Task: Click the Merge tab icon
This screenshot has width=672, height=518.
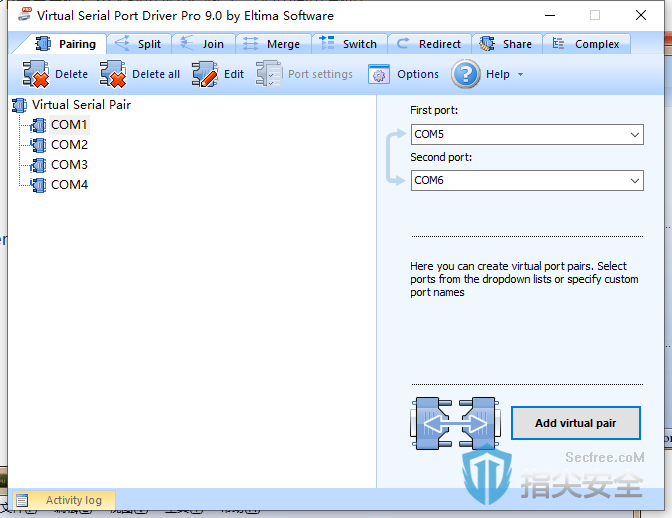Action: pyautogui.click(x=251, y=44)
